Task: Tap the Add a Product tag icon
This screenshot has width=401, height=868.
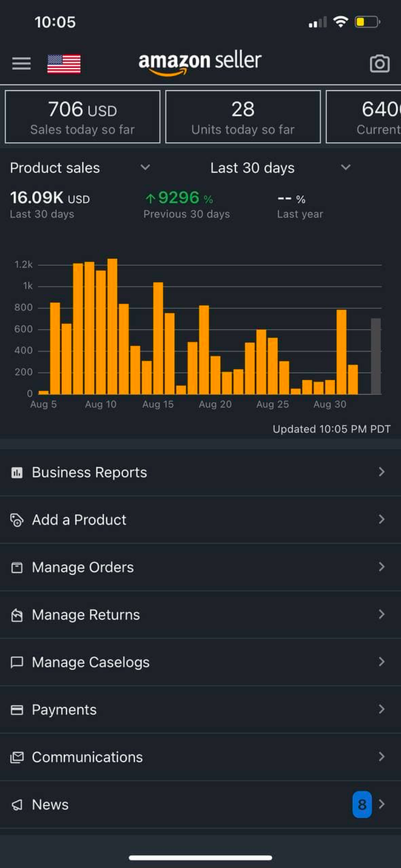Action: pos(17,520)
